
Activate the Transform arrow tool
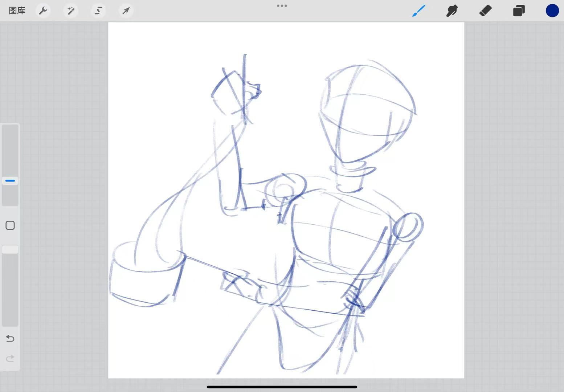click(126, 11)
